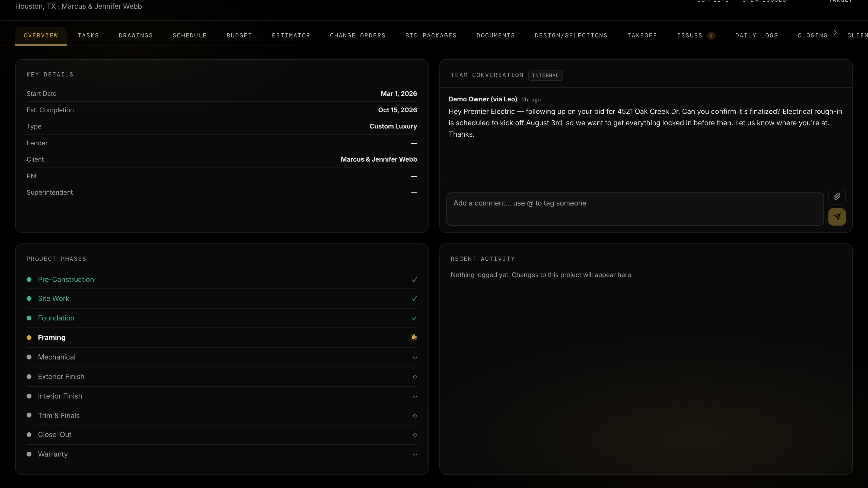Switch to the Tasks tab
Screen dimensions: 868x488
(x=88, y=36)
